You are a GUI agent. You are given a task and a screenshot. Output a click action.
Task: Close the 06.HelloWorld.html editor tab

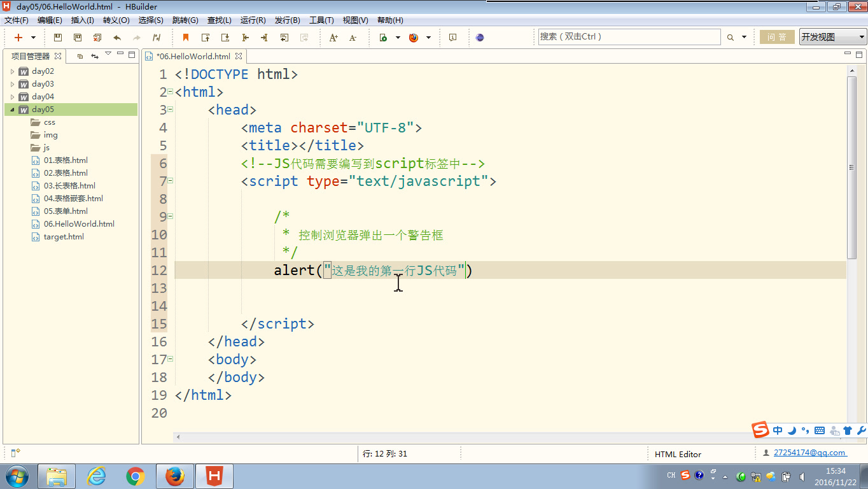coord(239,56)
